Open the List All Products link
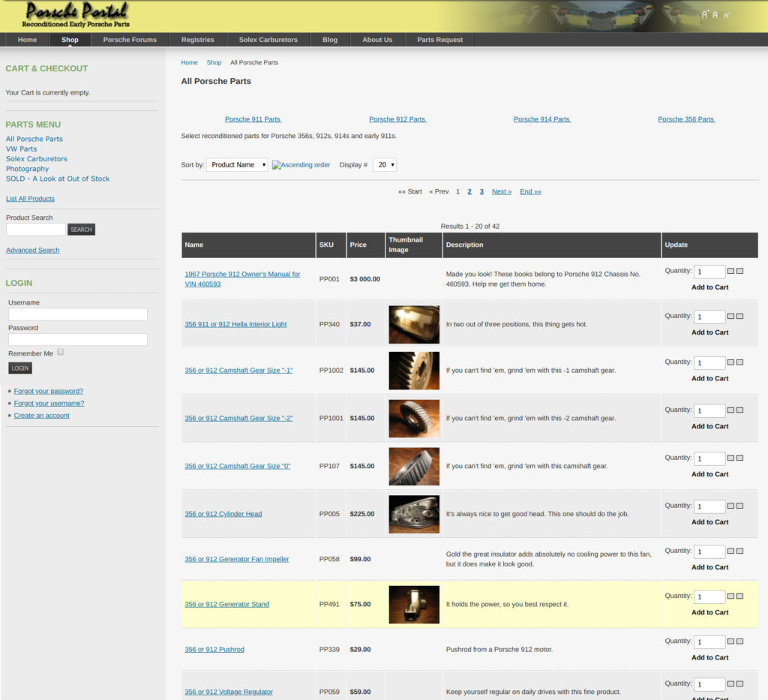 [30, 198]
